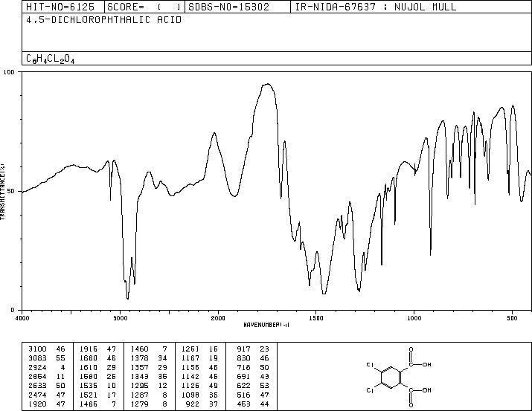Click the TRANSMITTANCE axis title
The height and width of the screenshot is (411, 532).
(x=2, y=192)
